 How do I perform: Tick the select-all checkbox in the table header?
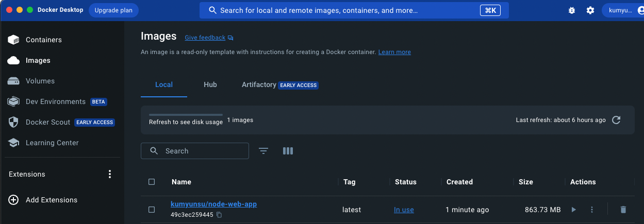coord(152,182)
